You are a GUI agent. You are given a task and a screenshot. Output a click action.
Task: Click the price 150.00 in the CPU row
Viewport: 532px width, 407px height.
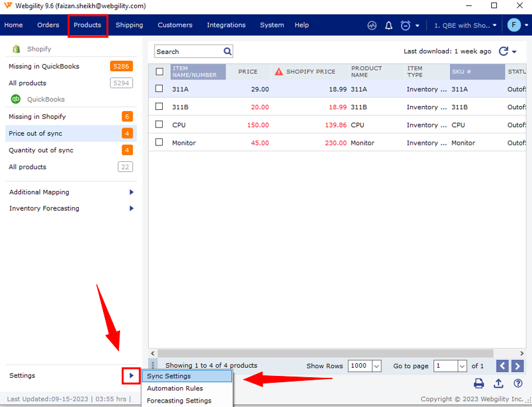pos(258,125)
